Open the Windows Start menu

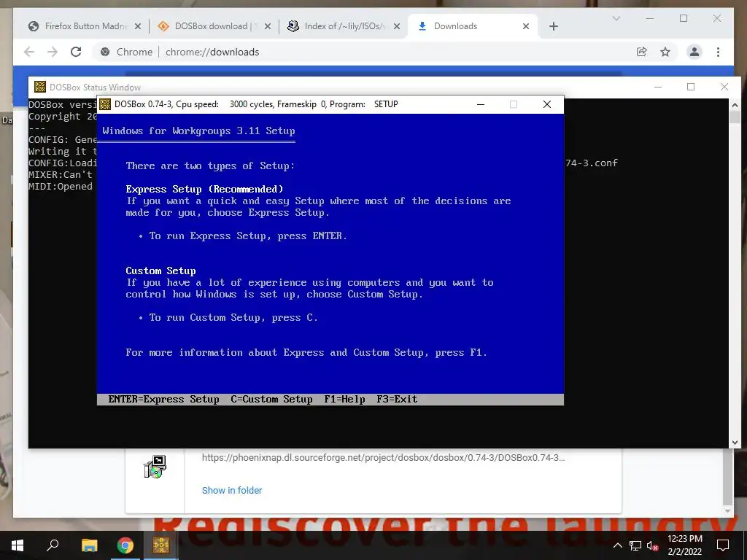pyautogui.click(x=18, y=545)
